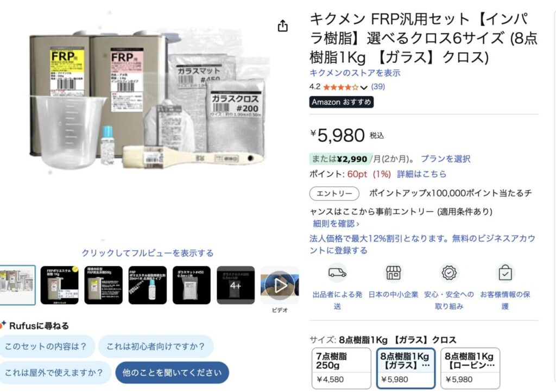Click the customer information protection bag icon

pyautogui.click(x=505, y=273)
